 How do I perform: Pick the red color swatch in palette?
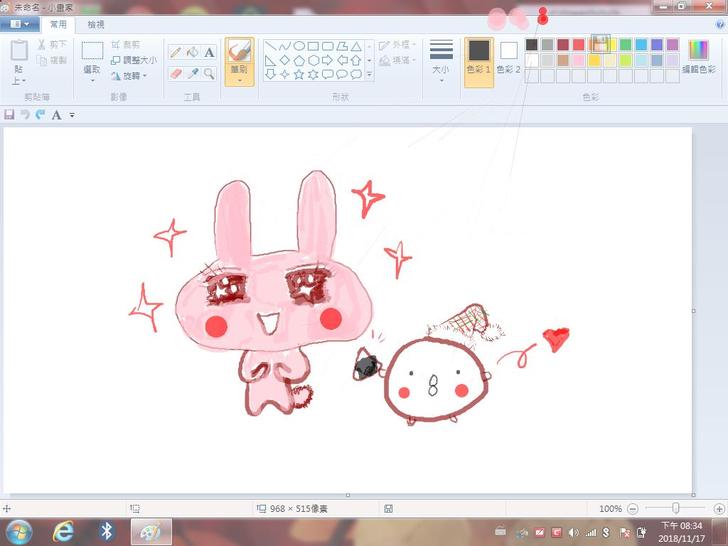579,44
